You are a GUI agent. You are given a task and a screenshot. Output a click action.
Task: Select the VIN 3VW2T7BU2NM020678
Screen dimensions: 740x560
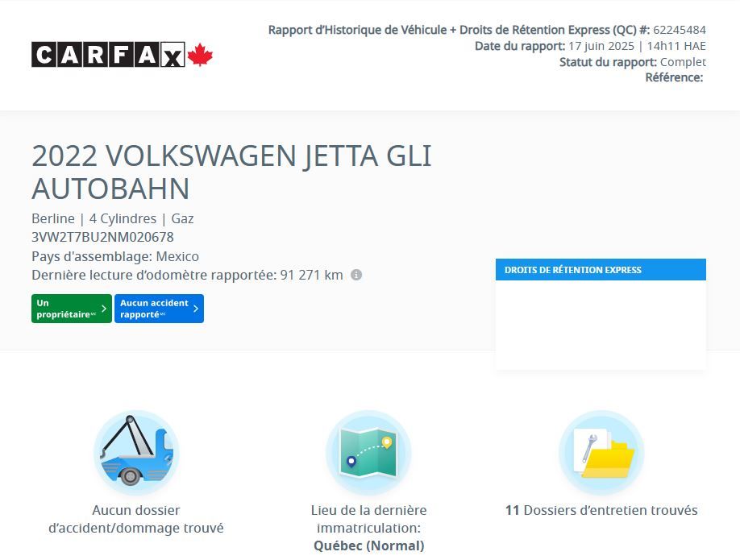[x=102, y=237]
